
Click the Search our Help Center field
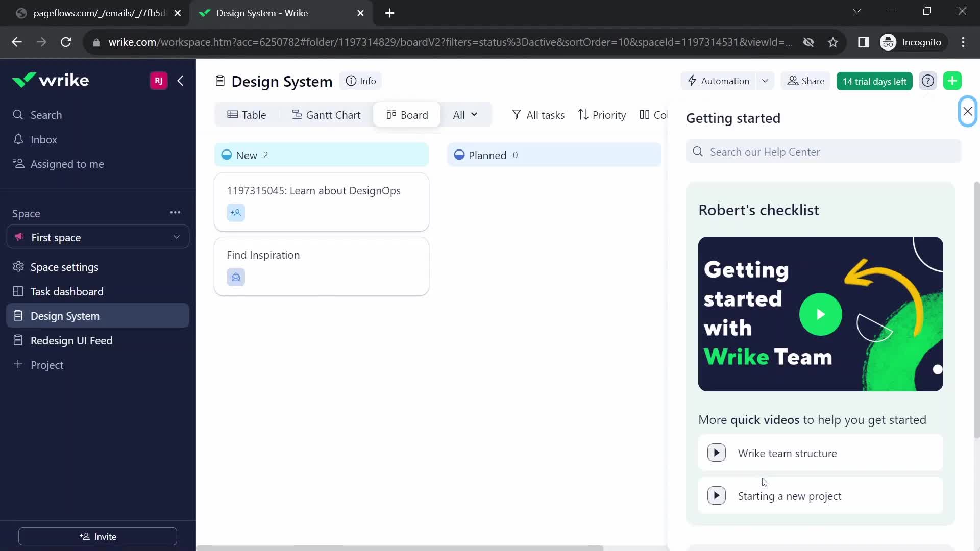[823, 152]
